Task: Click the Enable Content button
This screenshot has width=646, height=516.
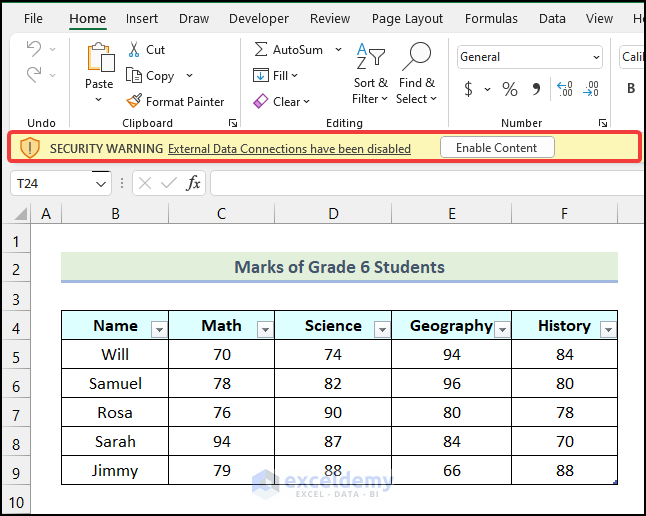Action: pos(497,148)
